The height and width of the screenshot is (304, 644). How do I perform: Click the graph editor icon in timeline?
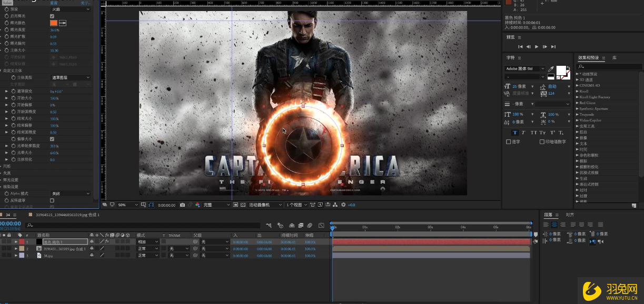(321, 225)
